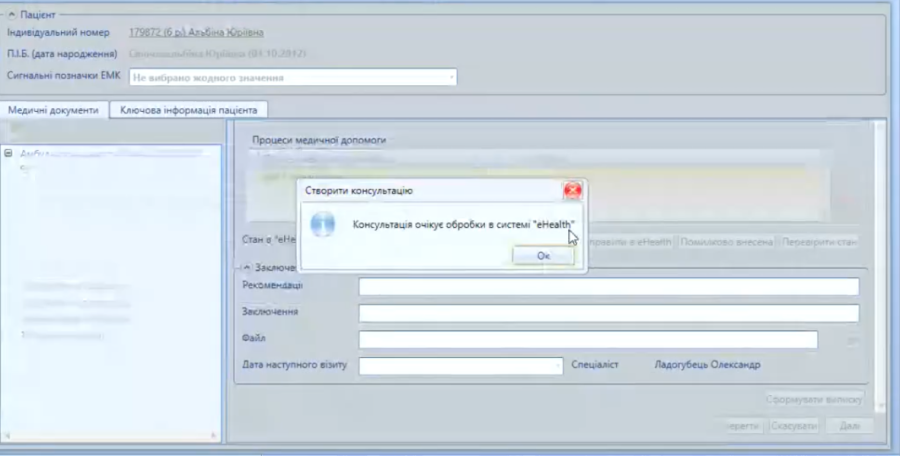
Task: Open the Дата наступного візиту dropdown
Action: pos(557,365)
